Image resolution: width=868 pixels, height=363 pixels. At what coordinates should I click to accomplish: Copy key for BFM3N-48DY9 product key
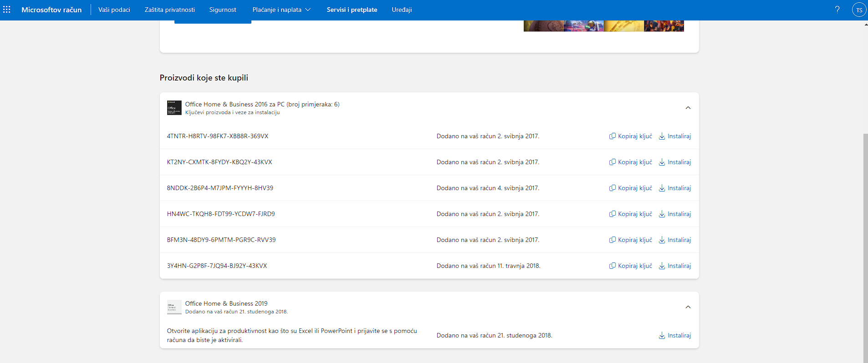tap(631, 240)
